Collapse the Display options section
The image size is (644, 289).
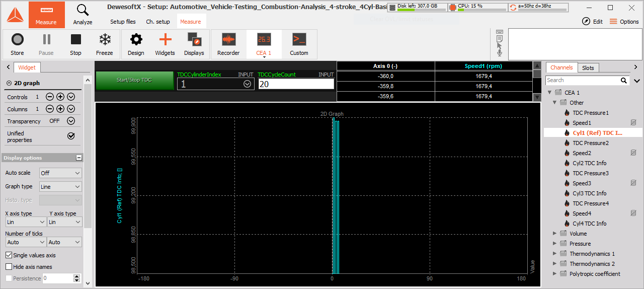[x=78, y=158]
